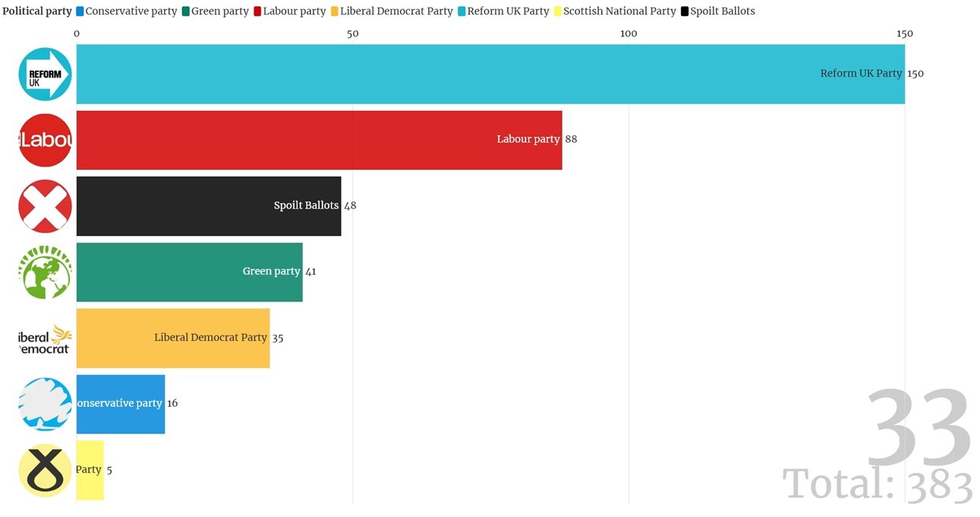The height and width of the screenshot is (517, 980).
Task: Click the Labour value "88"
Action: coord(571,140)
